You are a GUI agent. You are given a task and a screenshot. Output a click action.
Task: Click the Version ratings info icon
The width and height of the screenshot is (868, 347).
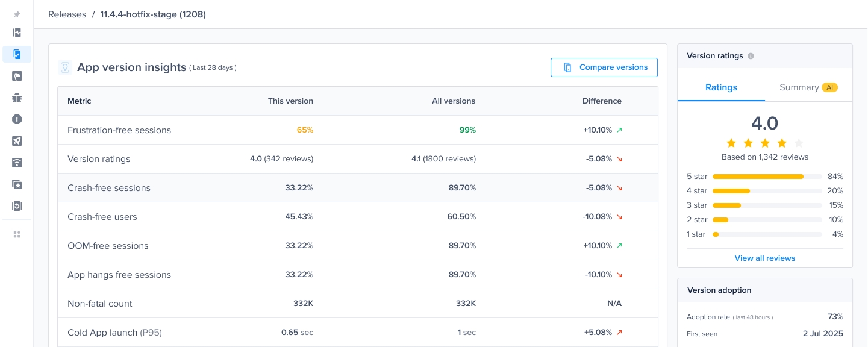(751, 56)
